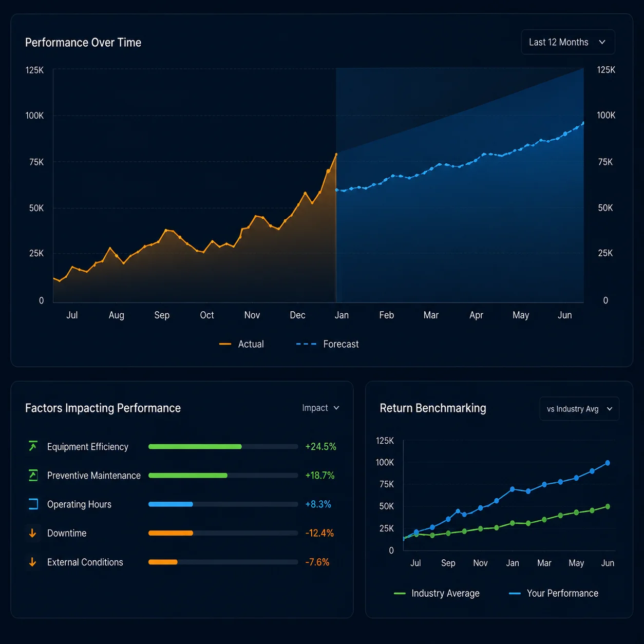Click the External Conditions progress bar

pos(223,562)
